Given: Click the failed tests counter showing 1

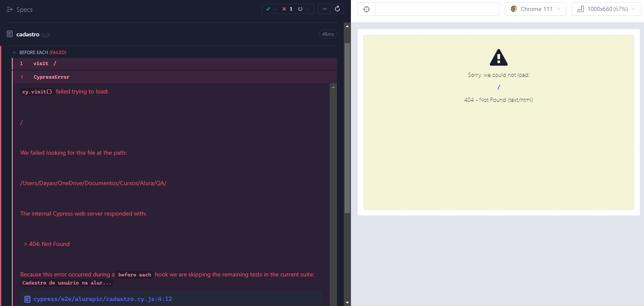Looking at the screenshot, I should (287, 9).
